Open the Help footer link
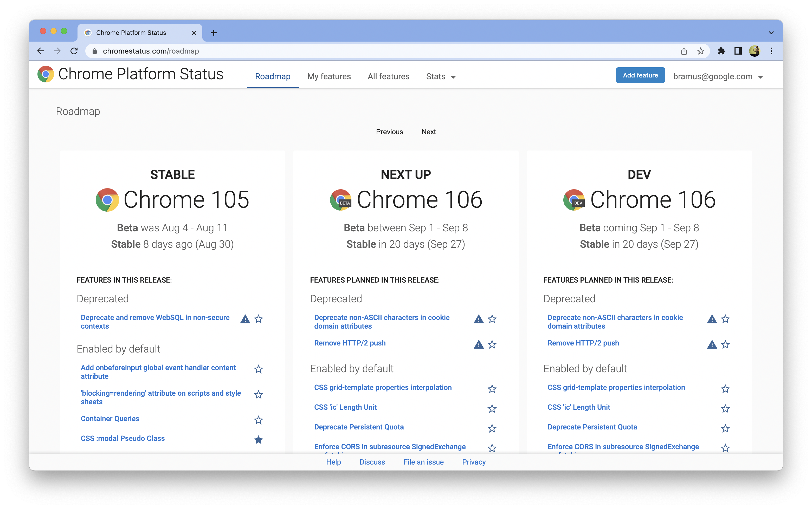 coord(333,462)
